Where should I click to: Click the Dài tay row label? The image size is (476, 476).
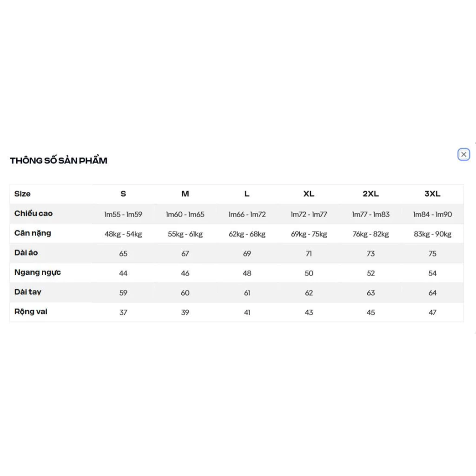28,292
